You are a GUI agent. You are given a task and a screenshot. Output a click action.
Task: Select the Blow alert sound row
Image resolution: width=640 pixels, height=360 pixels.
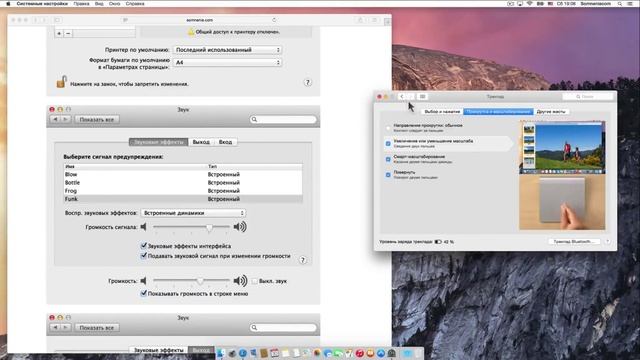[183, 174]
